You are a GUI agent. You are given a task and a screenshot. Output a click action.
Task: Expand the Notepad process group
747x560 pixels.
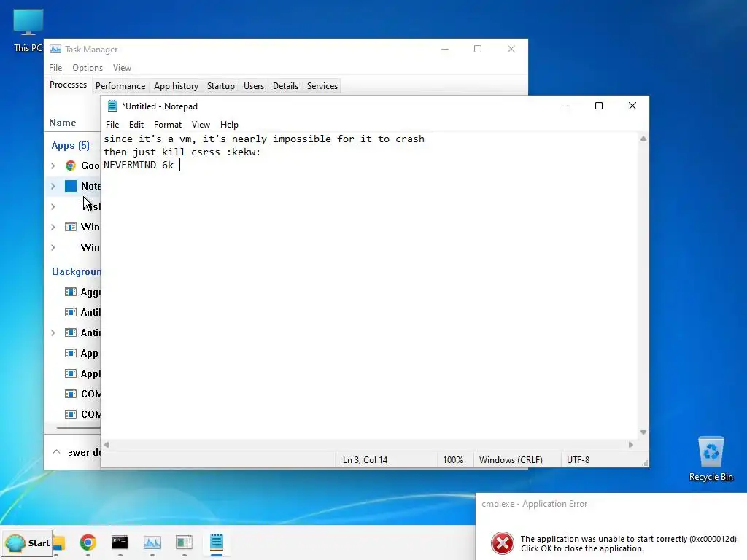pyautogui.click(x=53, y=186)
